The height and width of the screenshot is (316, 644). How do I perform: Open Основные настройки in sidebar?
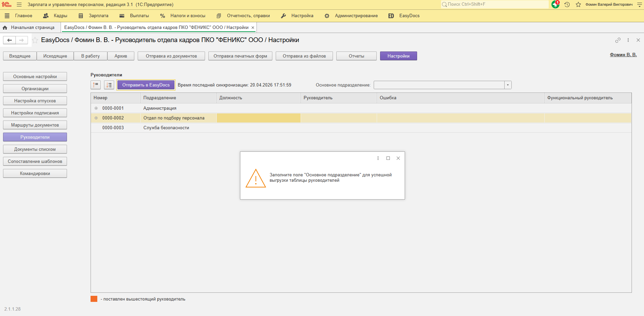(35, 77)
